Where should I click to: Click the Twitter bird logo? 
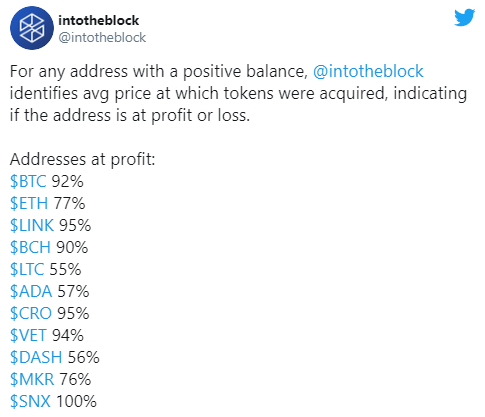click(x=464, y=18)
